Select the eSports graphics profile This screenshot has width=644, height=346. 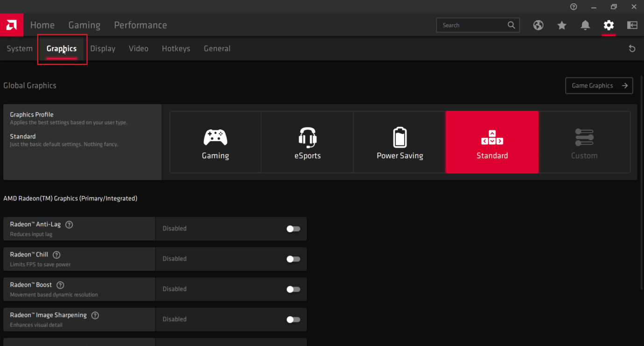tap(308, 142)
